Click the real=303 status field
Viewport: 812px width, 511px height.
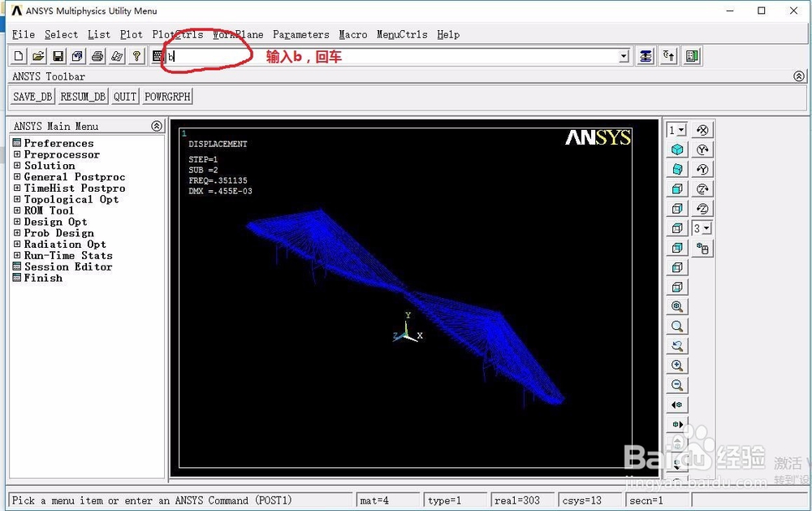click(x=522, y=500)
